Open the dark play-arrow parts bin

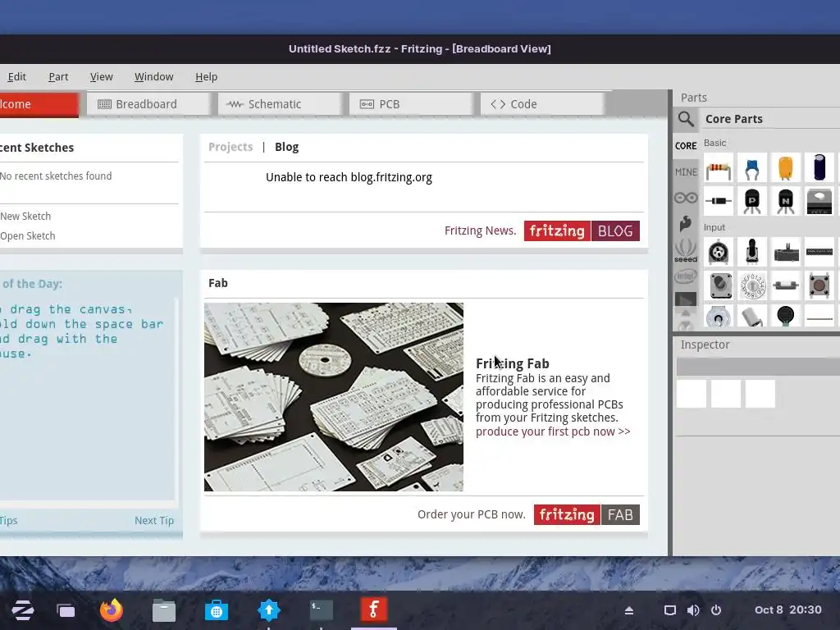click(x=686, y=299)
